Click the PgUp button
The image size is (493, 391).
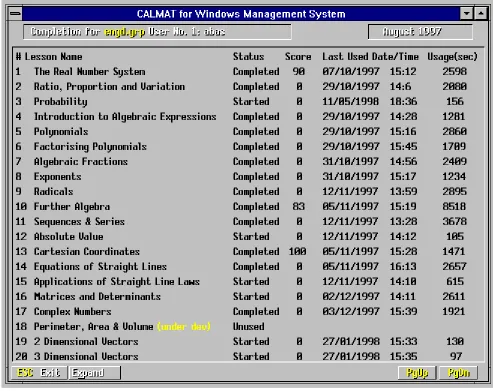(x=417, y=373)
